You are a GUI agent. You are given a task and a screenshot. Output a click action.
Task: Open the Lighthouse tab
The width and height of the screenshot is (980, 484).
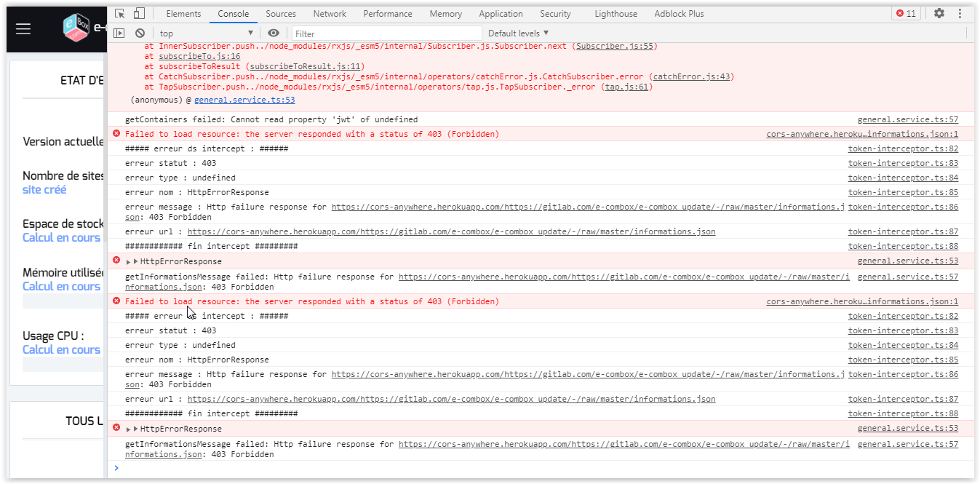[x=616, y=14]
